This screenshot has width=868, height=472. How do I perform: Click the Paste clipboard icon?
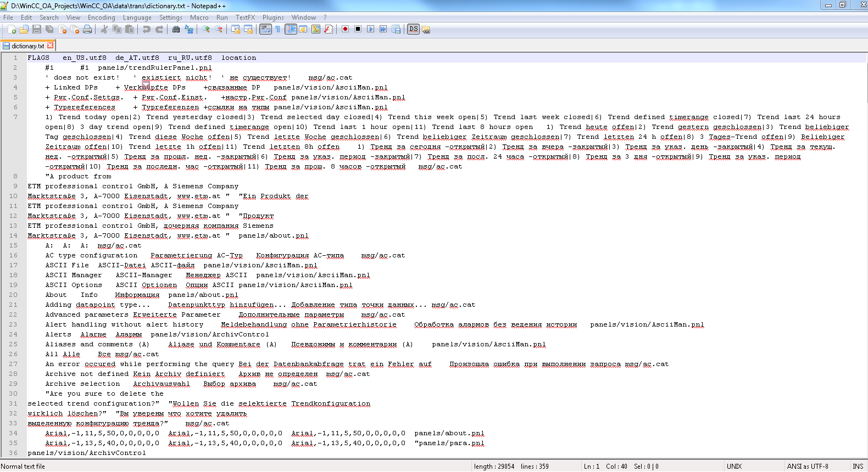point(129,29)
